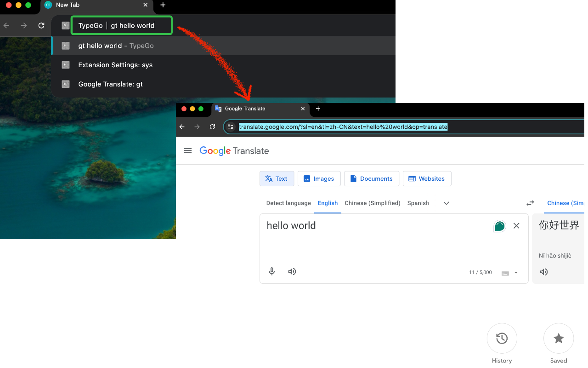The image size is (588, 368).
Task: Switch to the Documents translation mode
Action: pyautogui.click(x=371, y=179)
